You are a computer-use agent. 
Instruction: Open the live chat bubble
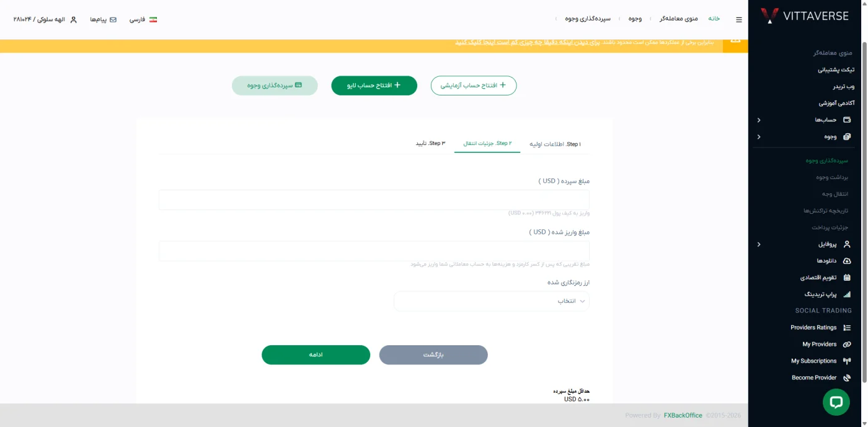tap(836, 402)
